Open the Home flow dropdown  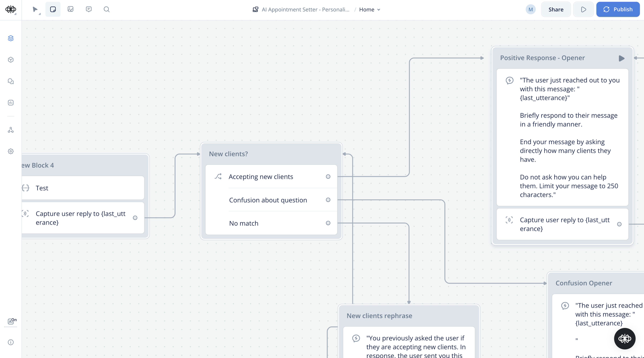tap(370, 9)
